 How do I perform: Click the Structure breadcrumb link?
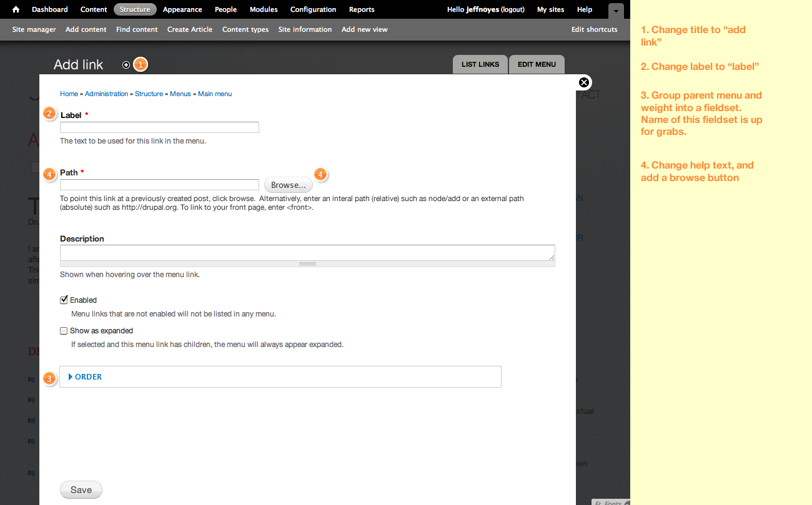pos(149,94)
